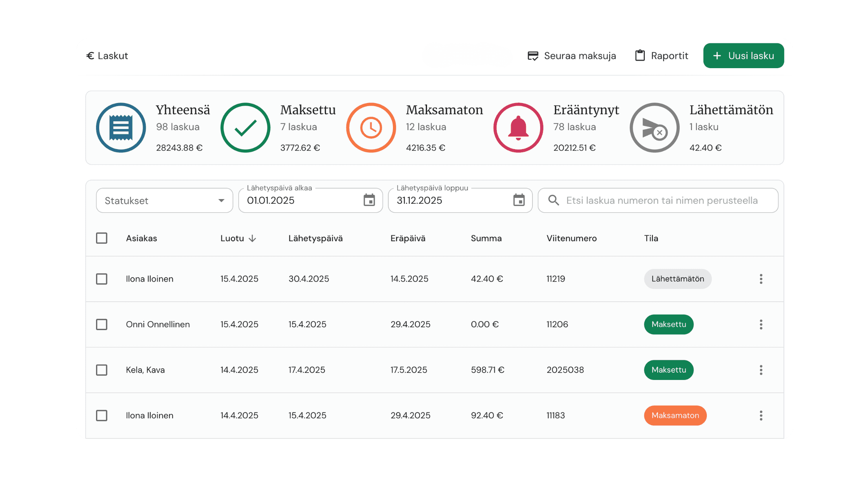Click the Lähettämätön grey send-cancelled icon
Image resolution: width=868 pixels, height=488 pixels.
[x=654, y=127]
